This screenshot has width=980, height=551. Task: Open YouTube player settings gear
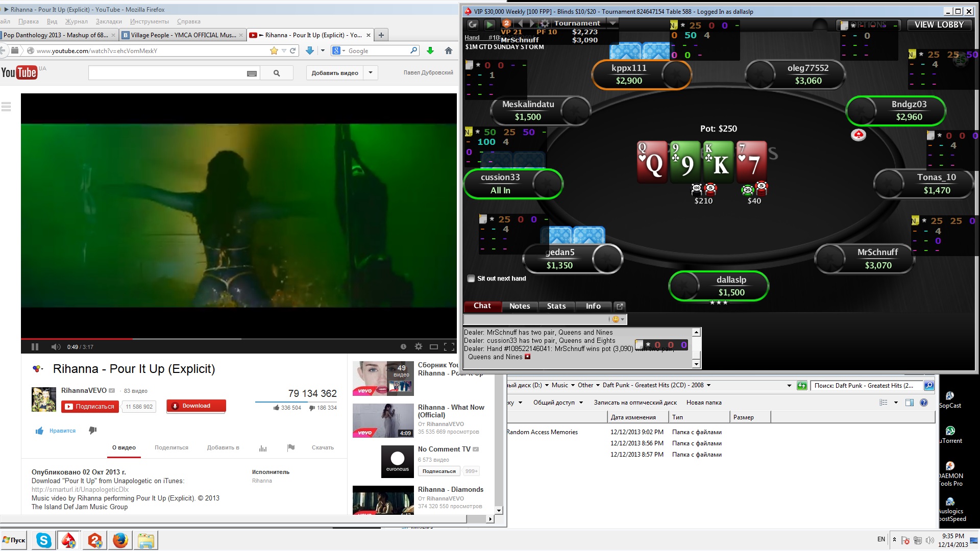419,347
